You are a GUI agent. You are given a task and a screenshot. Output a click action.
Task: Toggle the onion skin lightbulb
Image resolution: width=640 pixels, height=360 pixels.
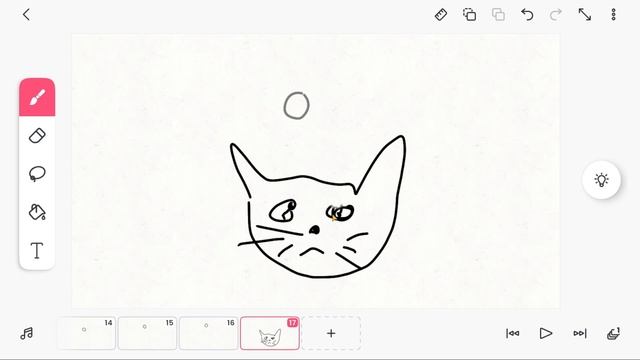click(x=601, y=180)
